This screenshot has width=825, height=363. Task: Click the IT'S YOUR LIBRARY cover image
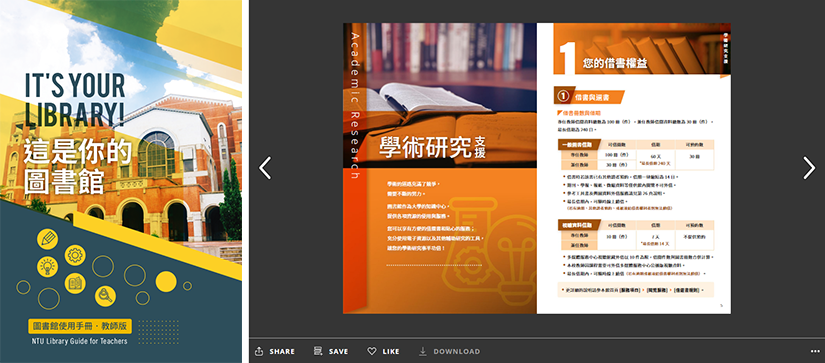click(121, 182)
